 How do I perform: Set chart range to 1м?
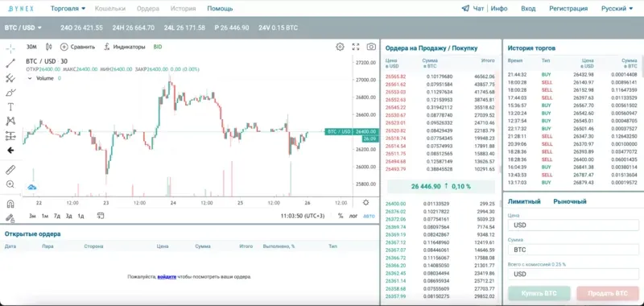45,216
